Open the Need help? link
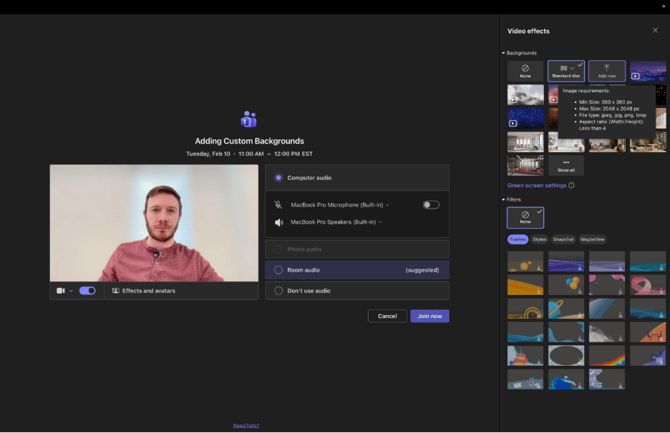The image size is (670, 433). click(x=246, y=425)
